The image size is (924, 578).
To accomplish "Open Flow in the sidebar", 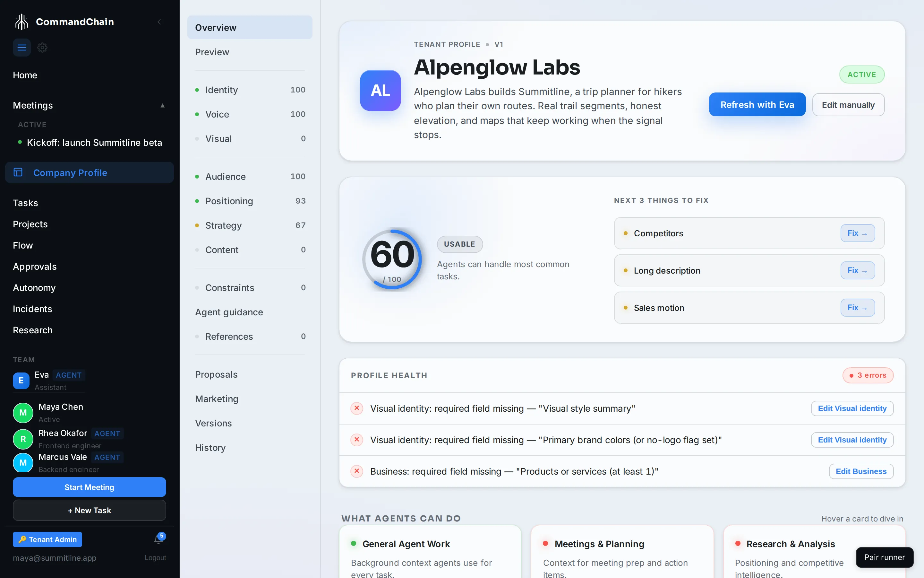I will 23,245.
